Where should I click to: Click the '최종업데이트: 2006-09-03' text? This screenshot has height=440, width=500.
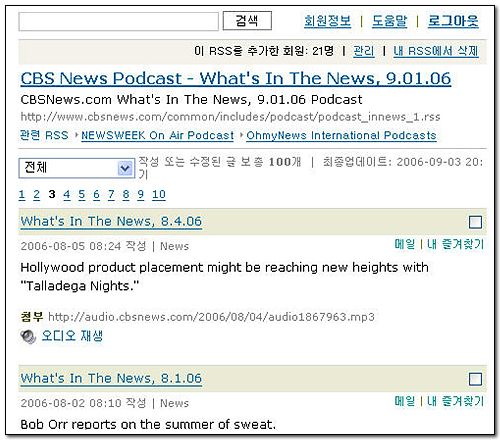click(x=403, y=162)
